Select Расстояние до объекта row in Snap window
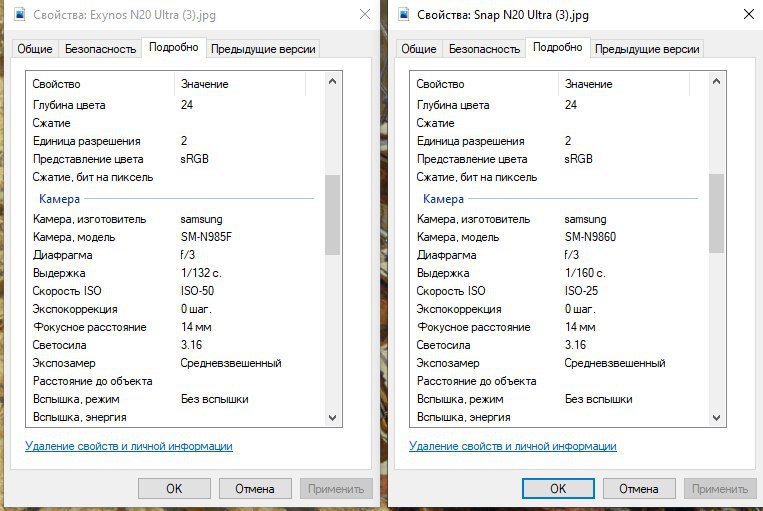This screenshot has width=763, height=511. tap(559, 381)
